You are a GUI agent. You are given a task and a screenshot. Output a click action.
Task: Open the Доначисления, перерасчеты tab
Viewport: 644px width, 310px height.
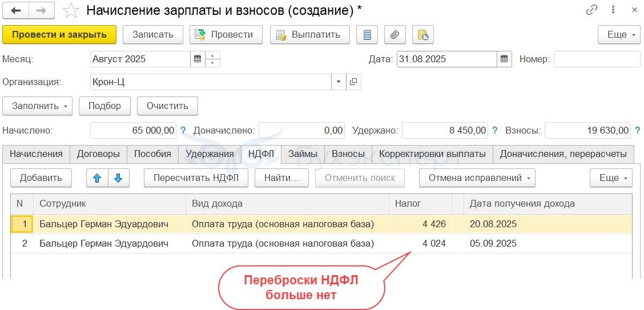563,154
